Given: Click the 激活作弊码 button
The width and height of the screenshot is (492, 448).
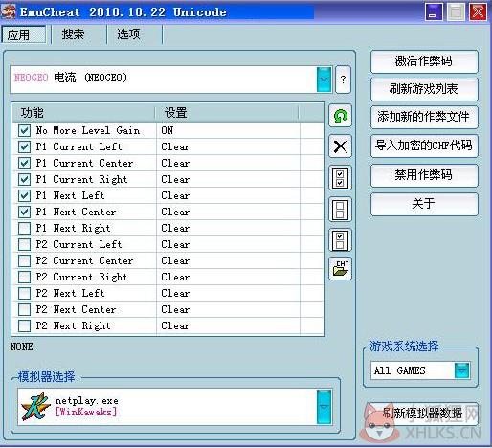Looking at the screenshot, I should pyautogui.click(x=424, y=61).
